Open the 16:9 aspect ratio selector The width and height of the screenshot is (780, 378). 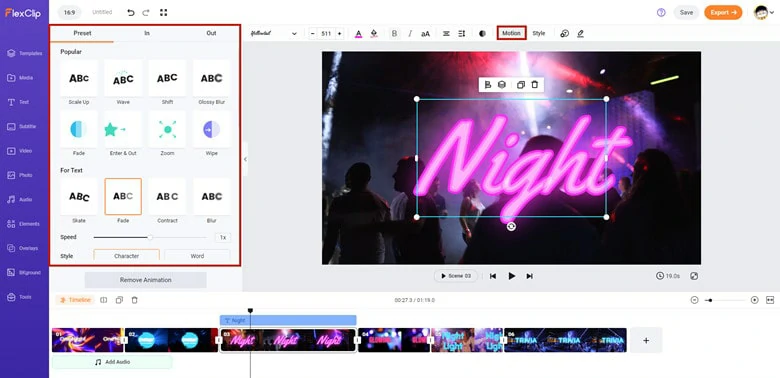click(69, 12)
